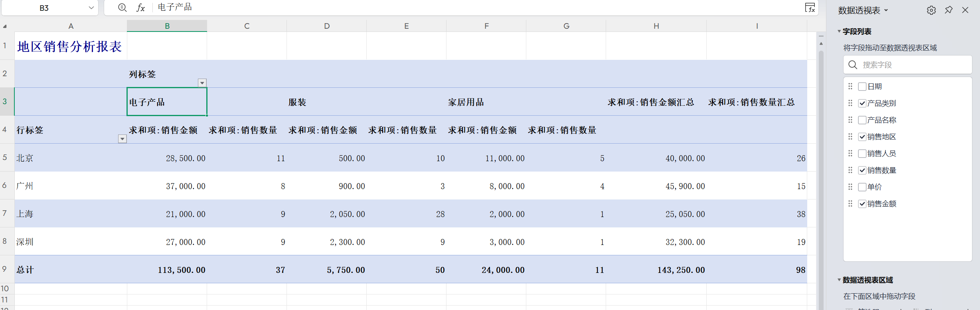980x310 pixels.
Task: Collapse the 字段列表 section
Action: pyautogui.click(x=839, y=31)
